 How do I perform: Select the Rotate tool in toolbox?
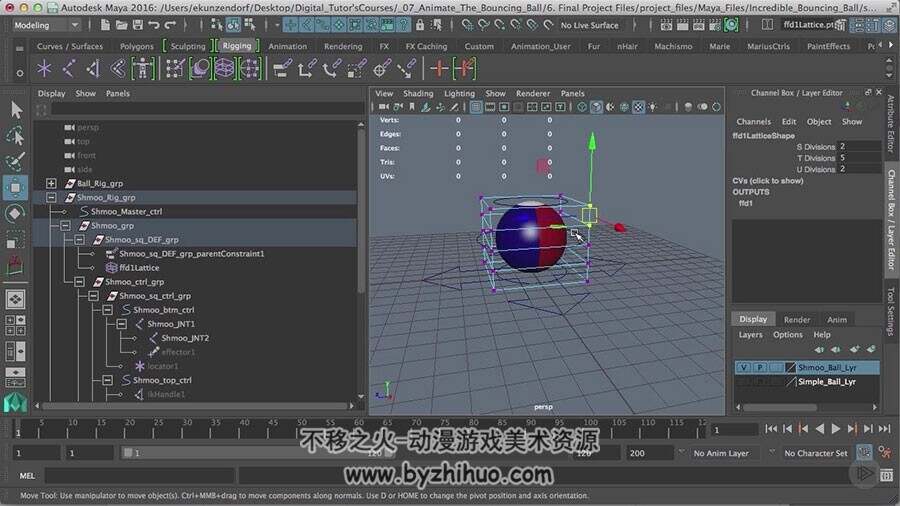tap(15, 213)
